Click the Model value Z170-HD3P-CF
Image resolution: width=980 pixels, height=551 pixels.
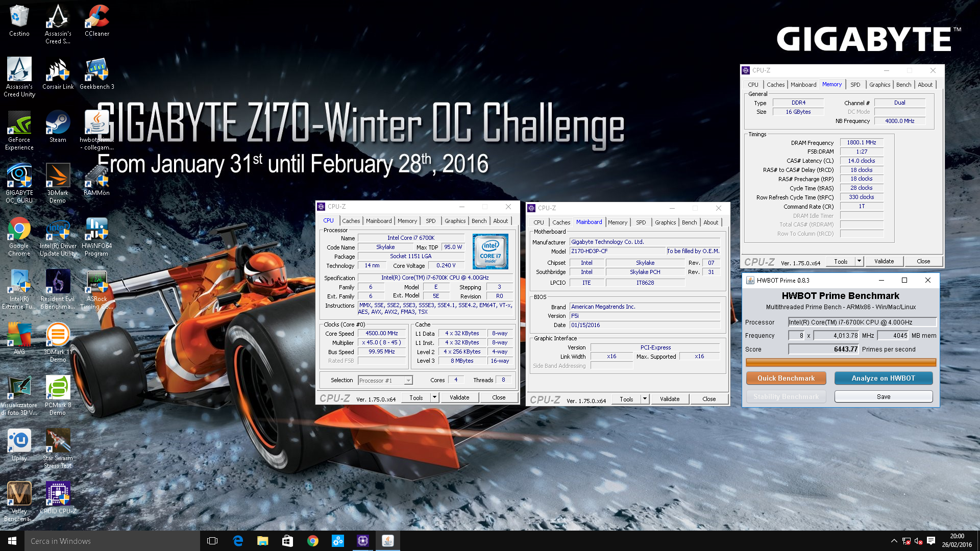pos(617,251)
